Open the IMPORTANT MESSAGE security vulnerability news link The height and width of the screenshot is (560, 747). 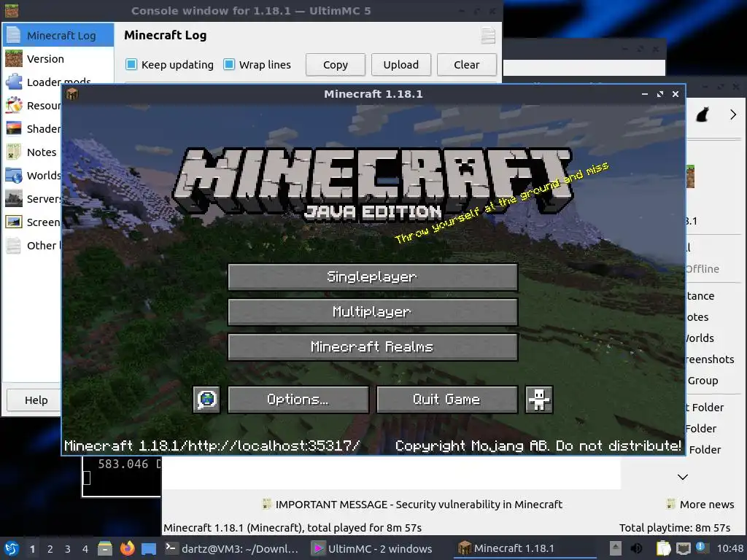pyautogui.click(x=413, y=505)
